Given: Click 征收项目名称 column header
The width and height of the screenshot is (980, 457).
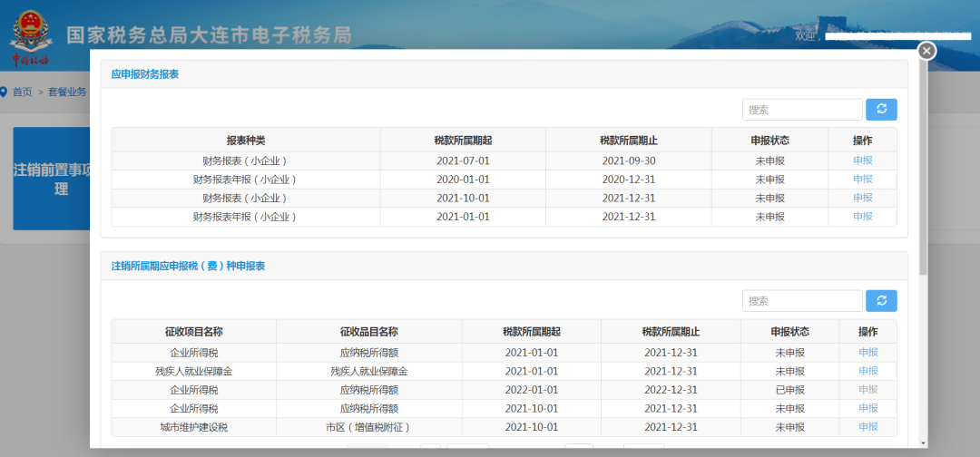Looking at the screenshot, I should [194, 332].
